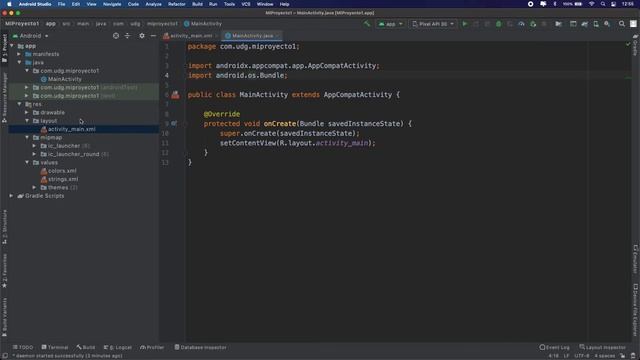Open the Terminal tool window
640x360 pixels.
[x=55, y=347]
